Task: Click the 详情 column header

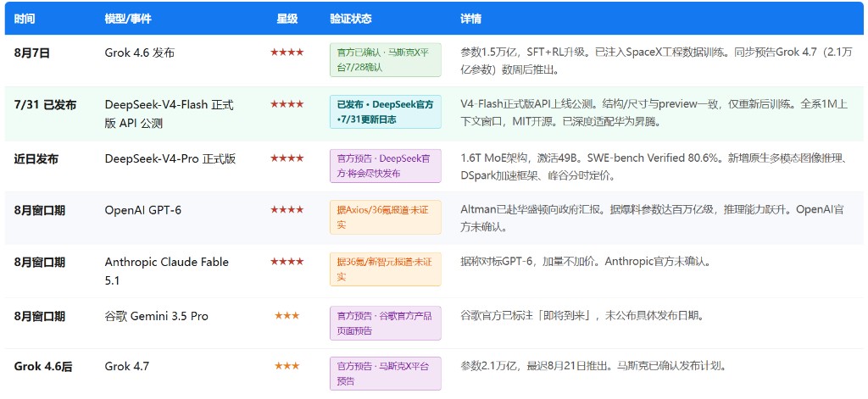Action: [x=470, y=19]
